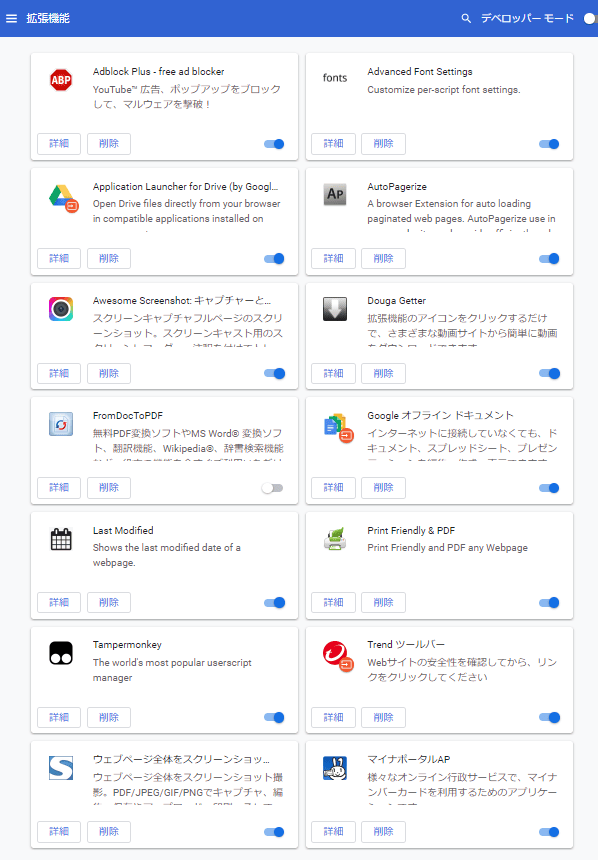This screenshot has height=860, width=598.
Task: Open 詳細 for Adblock Plus
Action: coord(59,144)
